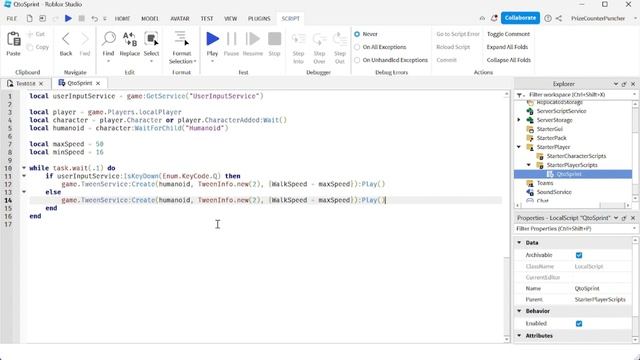Screen dimensions: 640x360
Task: Collapse the Behavior properties section
Action: (x=519, y=311)
